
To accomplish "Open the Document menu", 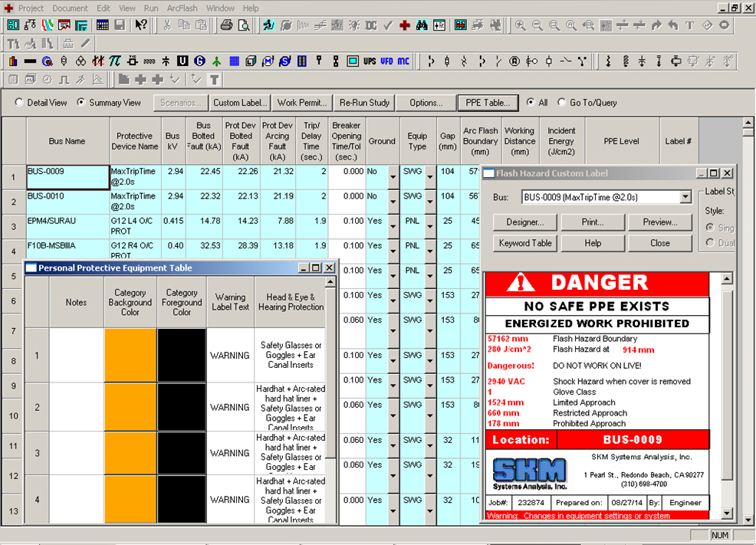I will pyautogui.click(x=70, y=8).
